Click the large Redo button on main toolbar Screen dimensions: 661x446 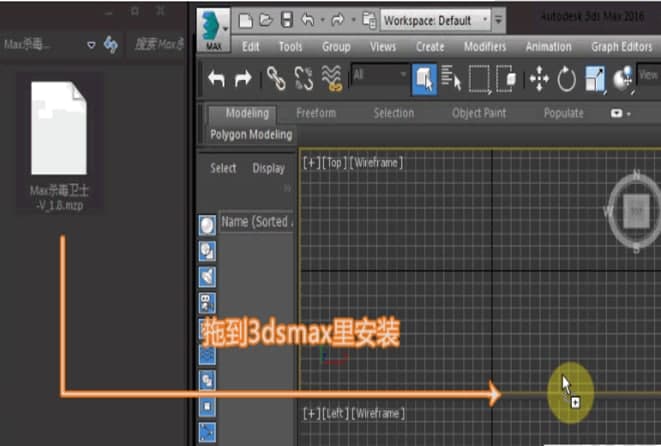pyautogui.click(x=243, y=79)
